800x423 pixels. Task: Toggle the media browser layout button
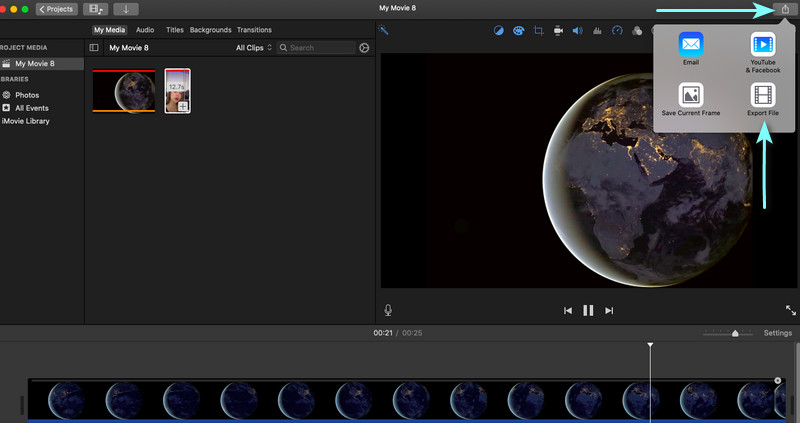95,9
